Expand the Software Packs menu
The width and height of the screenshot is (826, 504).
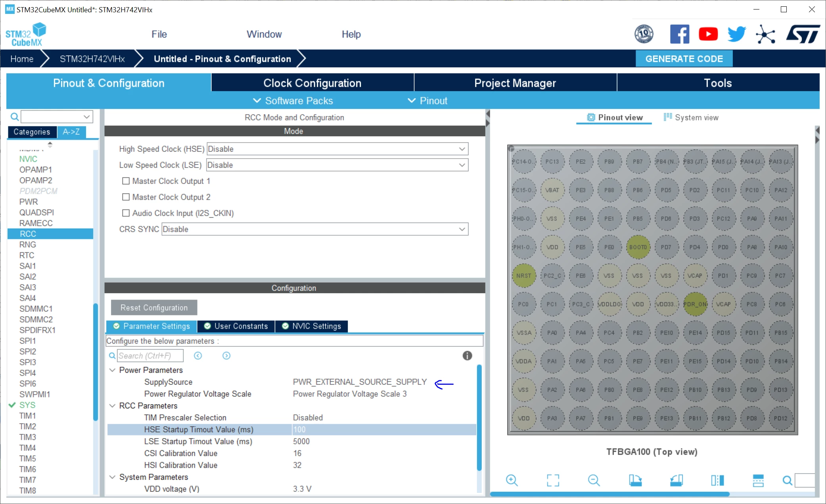tap(293, 101)
